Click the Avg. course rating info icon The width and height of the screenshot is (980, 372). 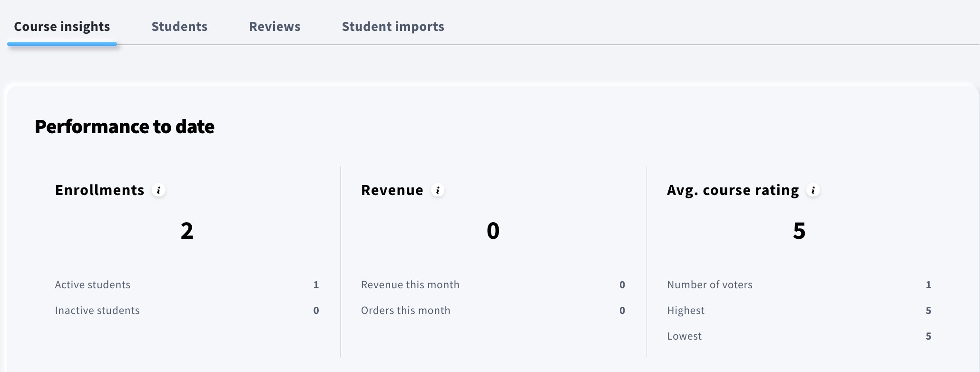(813, 190)
